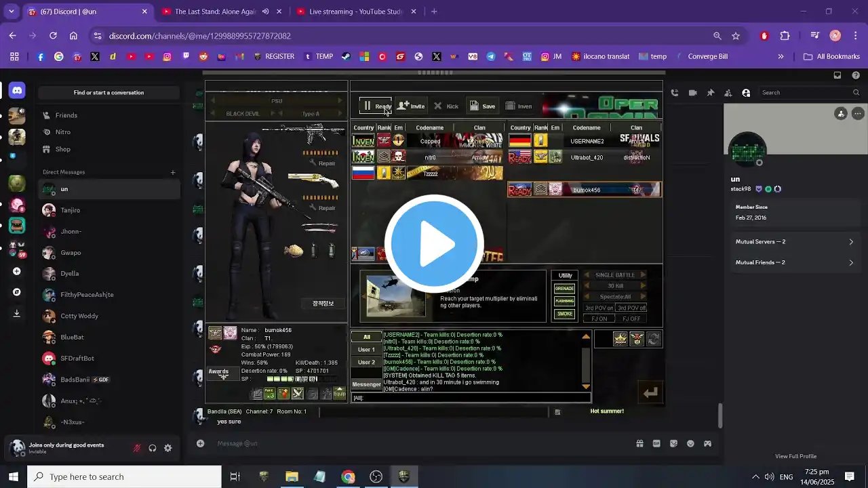Image resolution: width=868 pixels, height=488 pixels.
Task: Unmute the microphone in user panel
Action: click(x=136, y=448)
